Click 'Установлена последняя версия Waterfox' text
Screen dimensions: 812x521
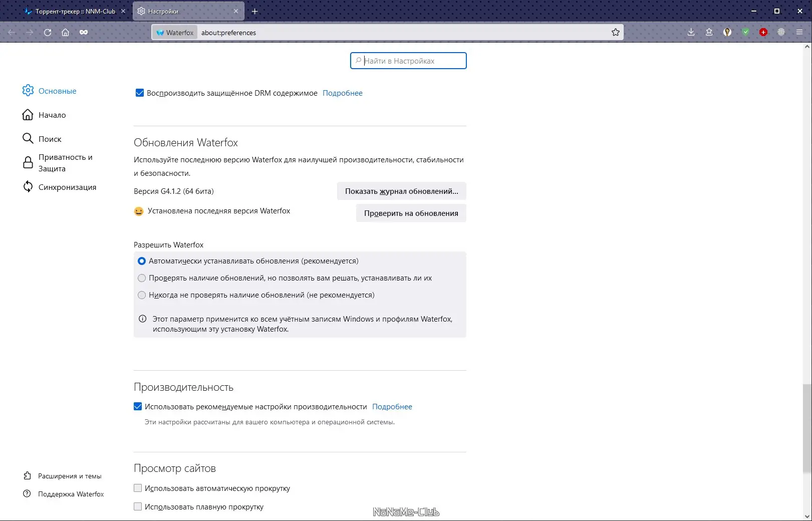tap(219, 211)
